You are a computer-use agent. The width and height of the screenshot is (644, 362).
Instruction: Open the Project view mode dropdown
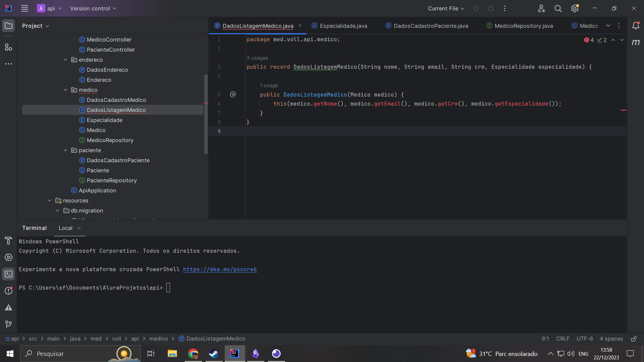[36, 26]
